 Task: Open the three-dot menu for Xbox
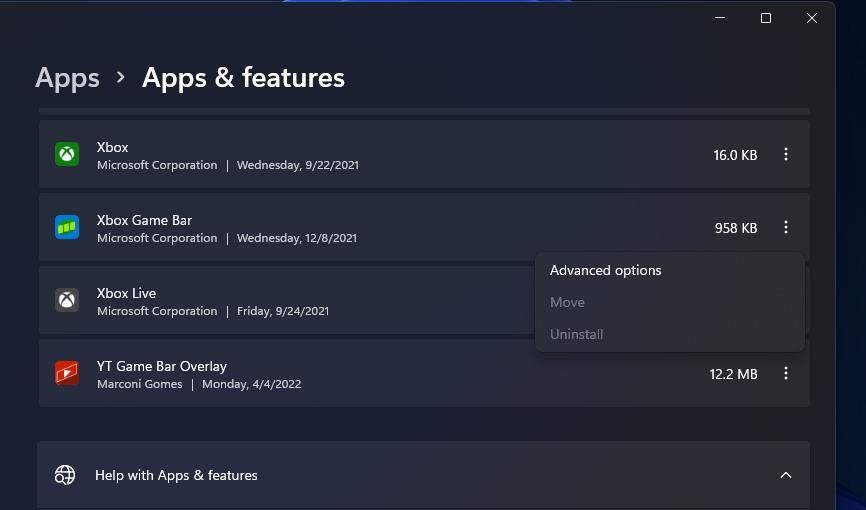click(x=785, y=154)
